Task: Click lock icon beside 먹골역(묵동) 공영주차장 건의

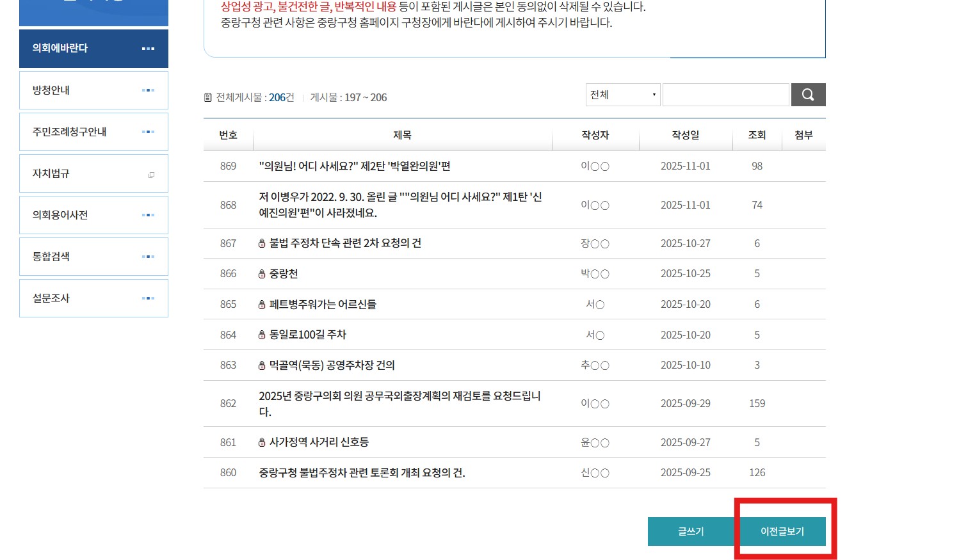Action: 262,365
